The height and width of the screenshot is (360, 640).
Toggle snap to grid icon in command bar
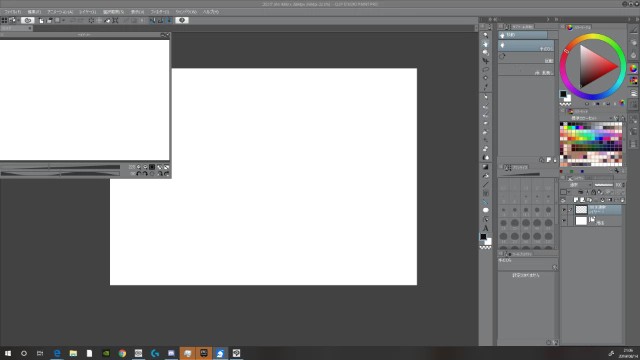[169, 20]
